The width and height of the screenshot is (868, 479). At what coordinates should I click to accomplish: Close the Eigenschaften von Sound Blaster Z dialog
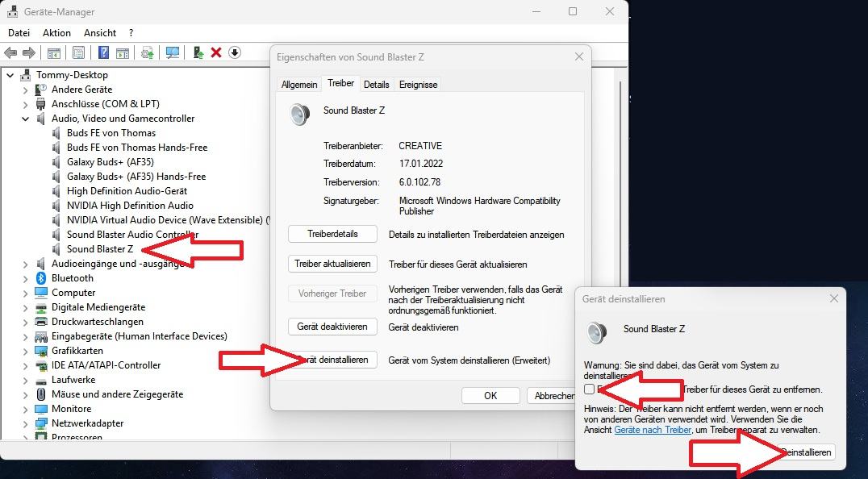[x=579, y=57]
